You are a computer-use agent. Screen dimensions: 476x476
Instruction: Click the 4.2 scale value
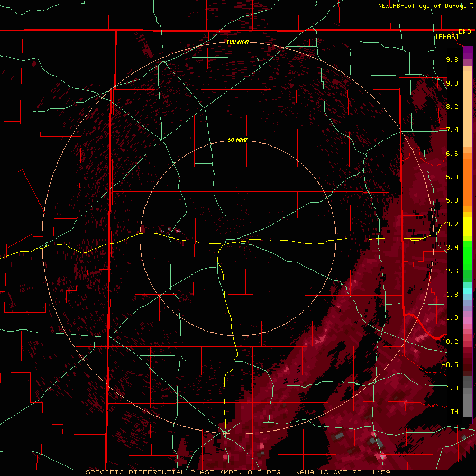[x=452, y=224]
